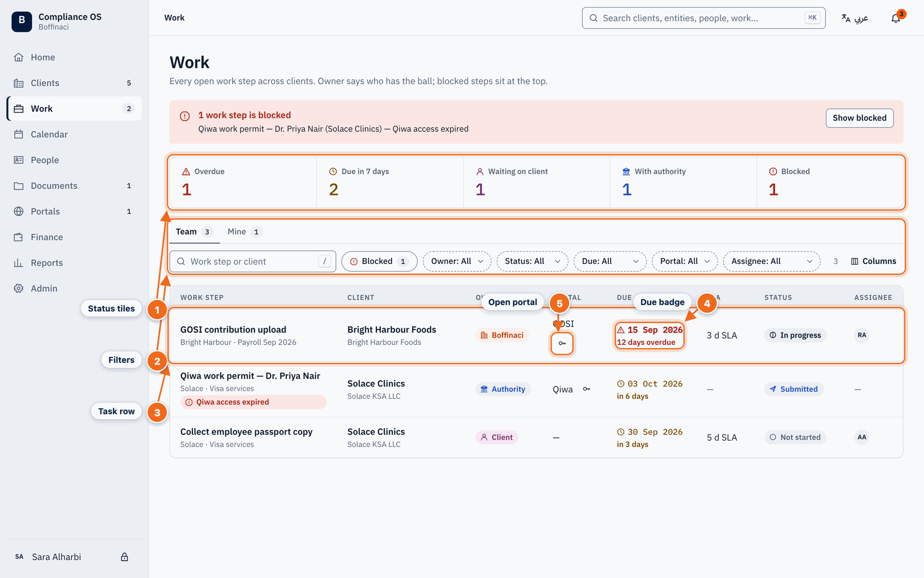Open GOSI contribution upload work step

pyautogui.click(x=233, y=330)
